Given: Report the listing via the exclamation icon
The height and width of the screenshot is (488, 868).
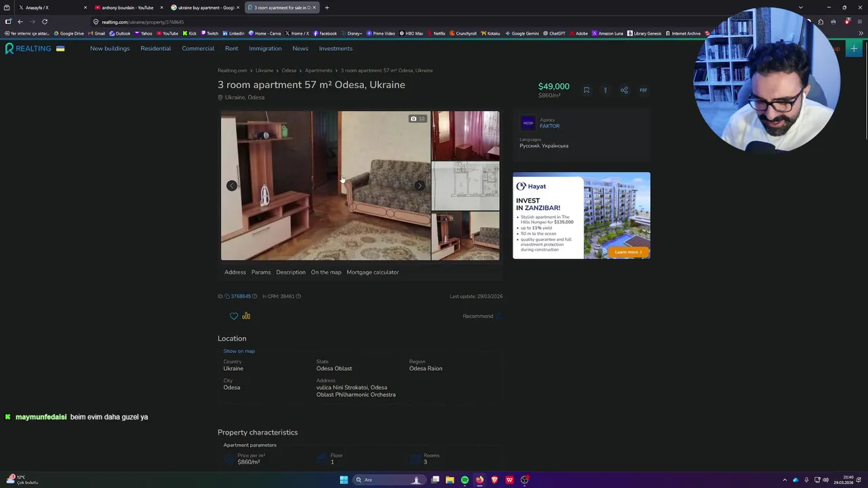Looking at the screenshot, I should (x=606, y=90).
